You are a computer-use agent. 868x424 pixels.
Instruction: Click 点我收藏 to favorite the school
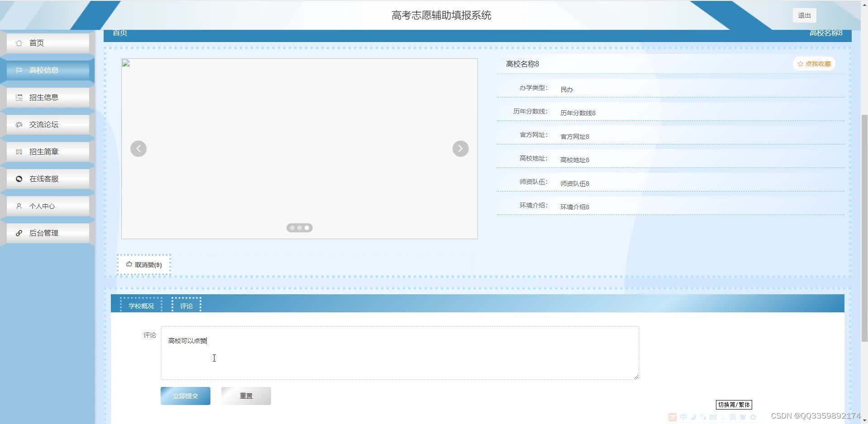814,64
